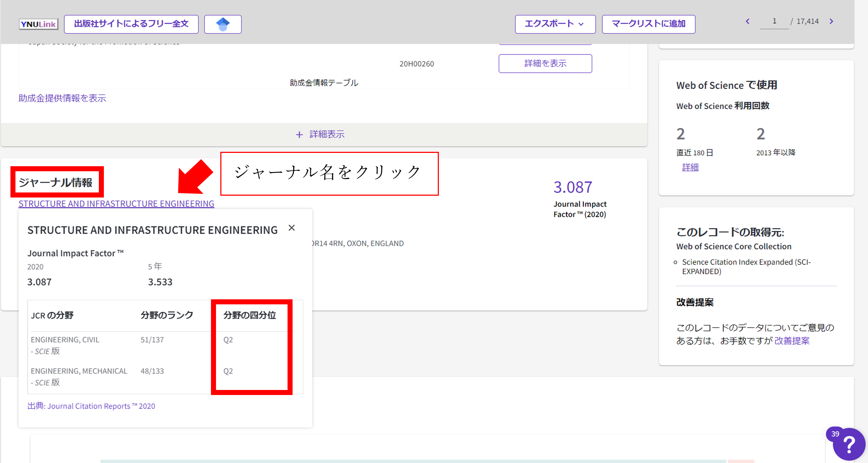Open the help question mark bubble
Viewport: 868px width, 463px height.
pos(848,445)
